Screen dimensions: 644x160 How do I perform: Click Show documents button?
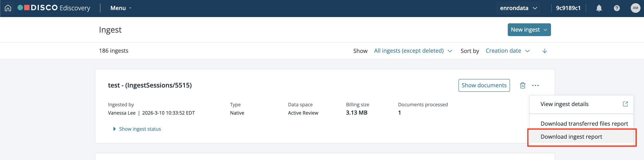tap(484, 85)
